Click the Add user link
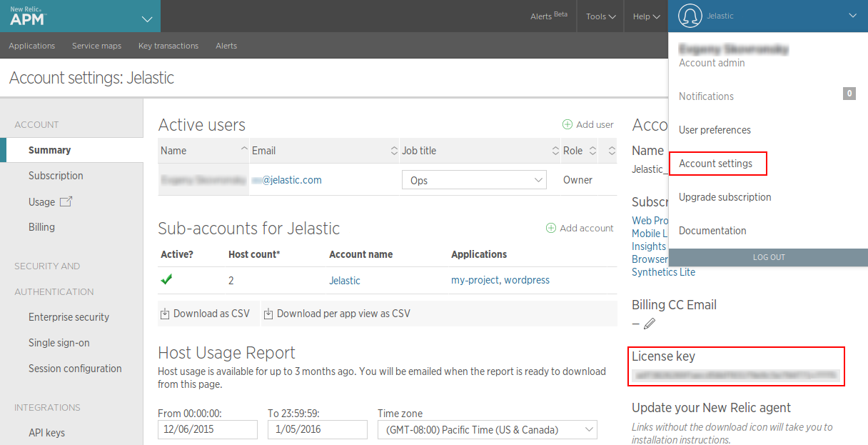 [x=595, y=124]
